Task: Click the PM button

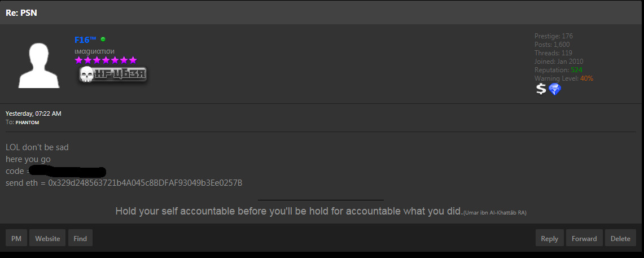Action: tap(16, 238)
